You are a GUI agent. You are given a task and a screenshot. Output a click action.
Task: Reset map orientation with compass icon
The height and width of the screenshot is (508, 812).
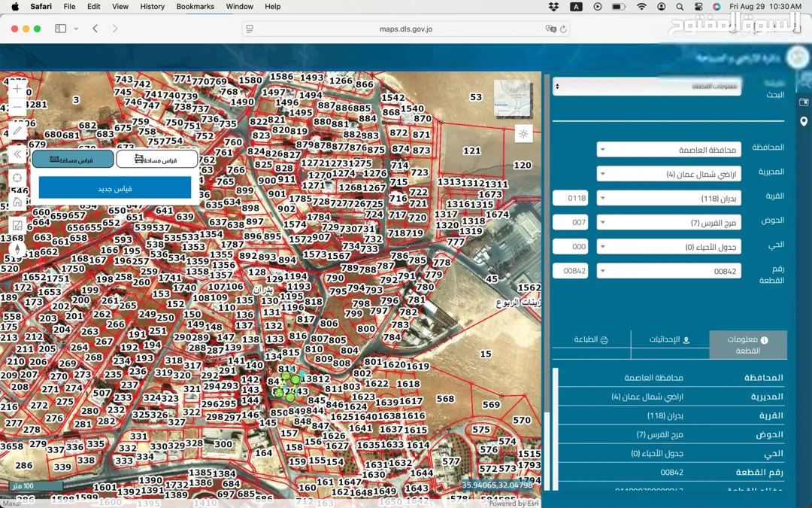[x=17, y=249]
